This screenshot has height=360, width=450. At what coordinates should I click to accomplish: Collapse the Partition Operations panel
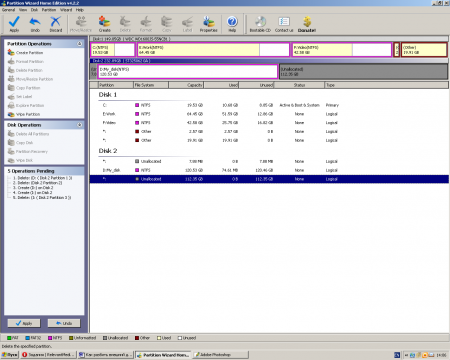[x=79, y=44]
